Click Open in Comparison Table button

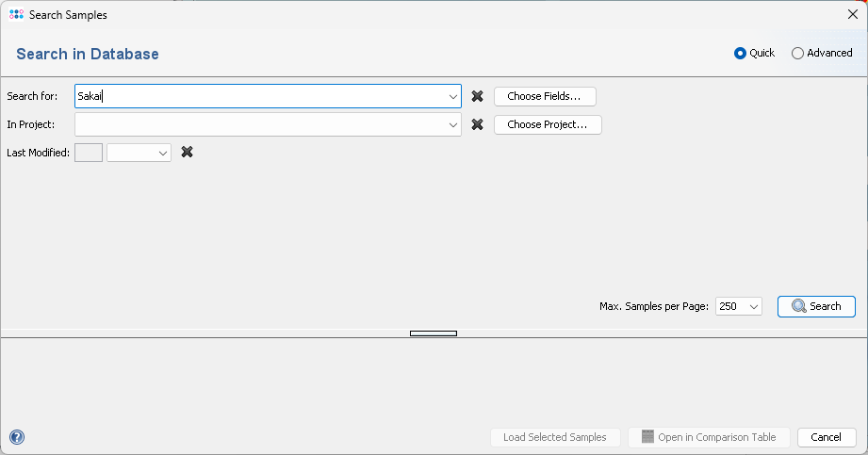coord(709,437)
